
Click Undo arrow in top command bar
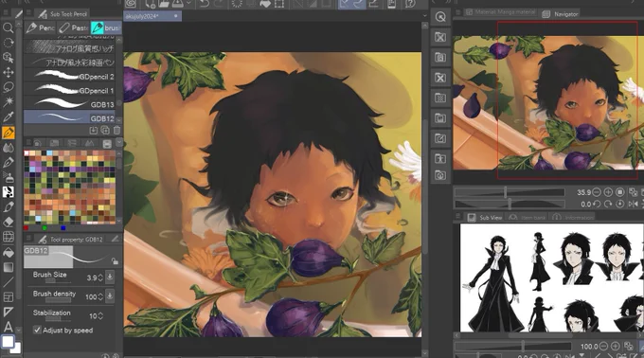(205, 4)
